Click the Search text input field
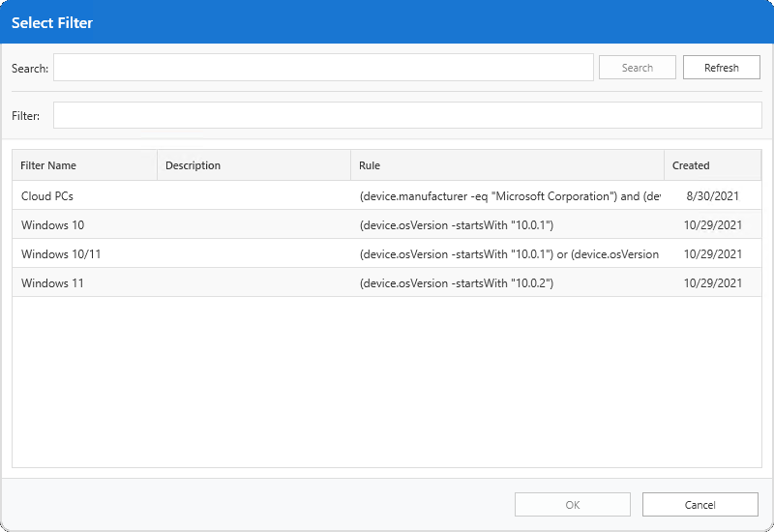 point(323,68)
